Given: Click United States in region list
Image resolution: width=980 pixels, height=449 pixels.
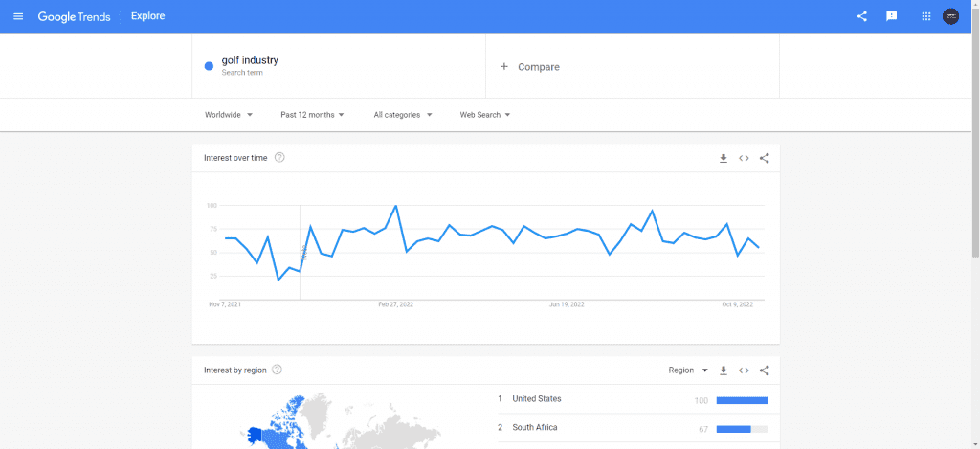Looking at the screenshot, I should click(x=537, y=399).
